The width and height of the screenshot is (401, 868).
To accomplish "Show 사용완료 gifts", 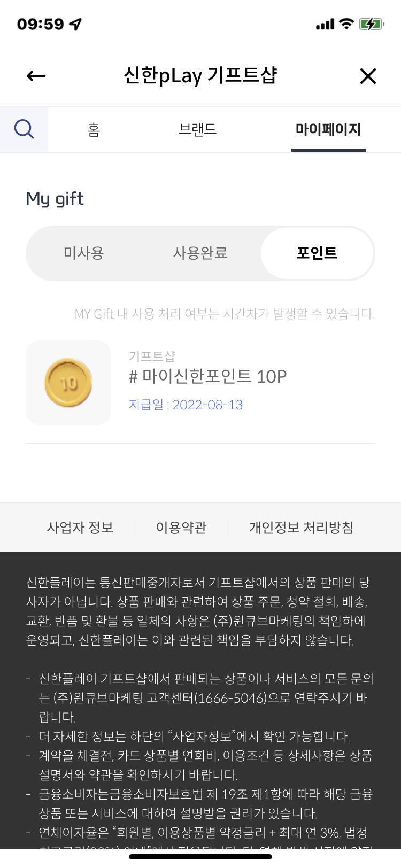I will pyautogui.click(x=200, y=253).
